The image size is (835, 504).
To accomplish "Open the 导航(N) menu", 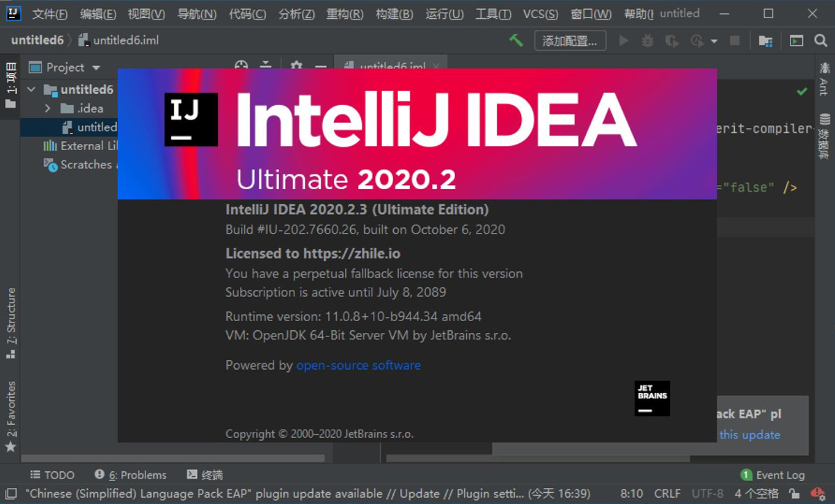I will (x=197, y=14).
